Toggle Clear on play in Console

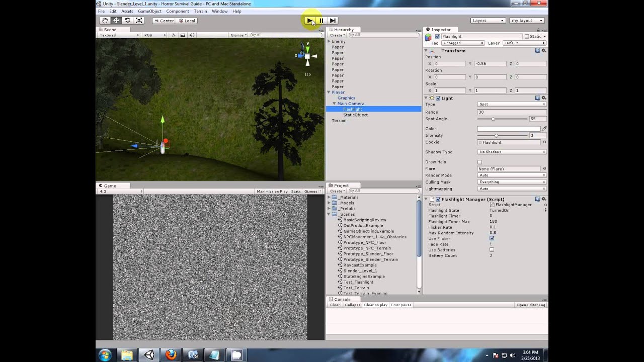click(x=375, y=305)
